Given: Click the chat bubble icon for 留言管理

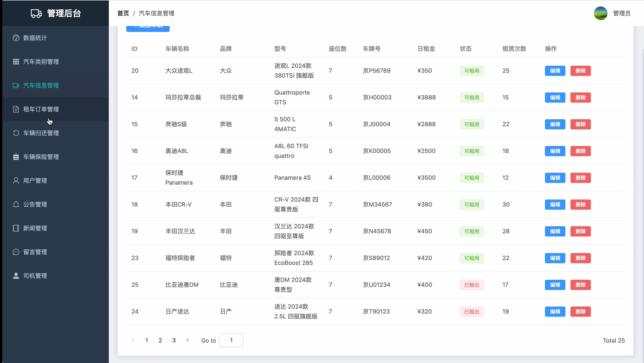Looking at the screenshot, I should (x=16, y=252).
